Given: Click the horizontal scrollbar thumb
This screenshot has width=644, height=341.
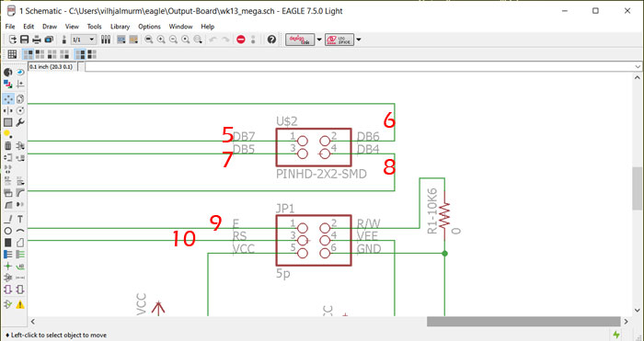Looking at the screenshot, I should 523,322.
